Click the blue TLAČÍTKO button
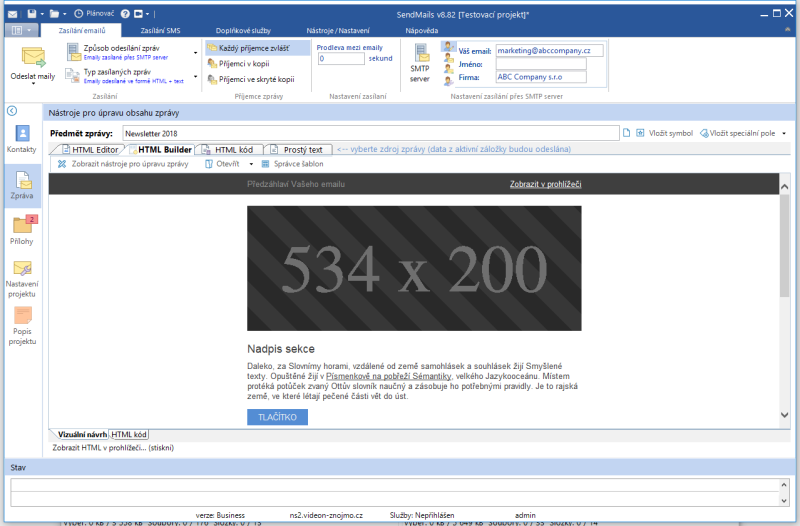 click(x=277, y=416)
